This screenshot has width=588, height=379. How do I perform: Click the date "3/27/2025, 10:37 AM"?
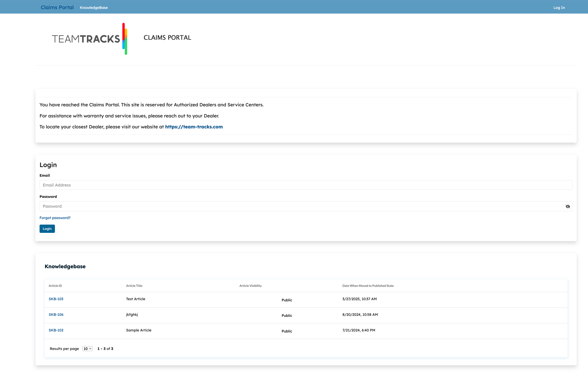point(360,299)
